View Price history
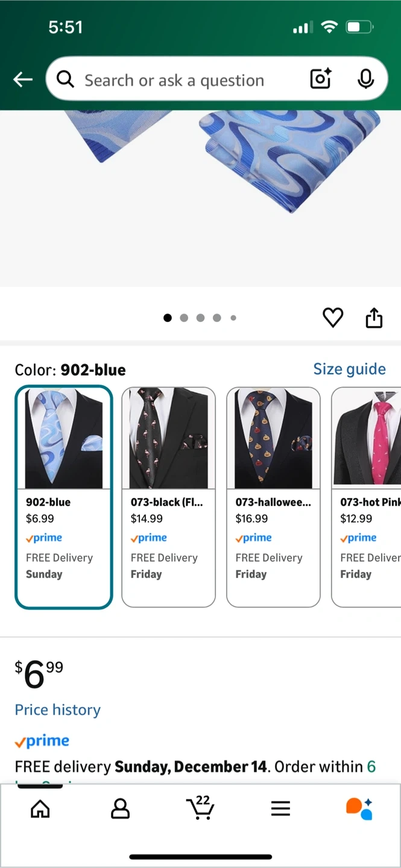Viewport: 401px width, 868px height. click(58, 710)
